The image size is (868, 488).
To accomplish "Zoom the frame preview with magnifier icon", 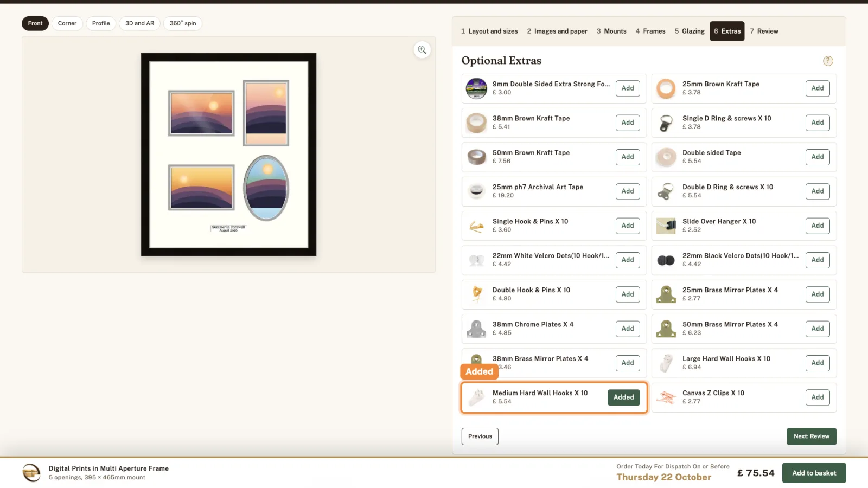I will (x=422, y=50).
